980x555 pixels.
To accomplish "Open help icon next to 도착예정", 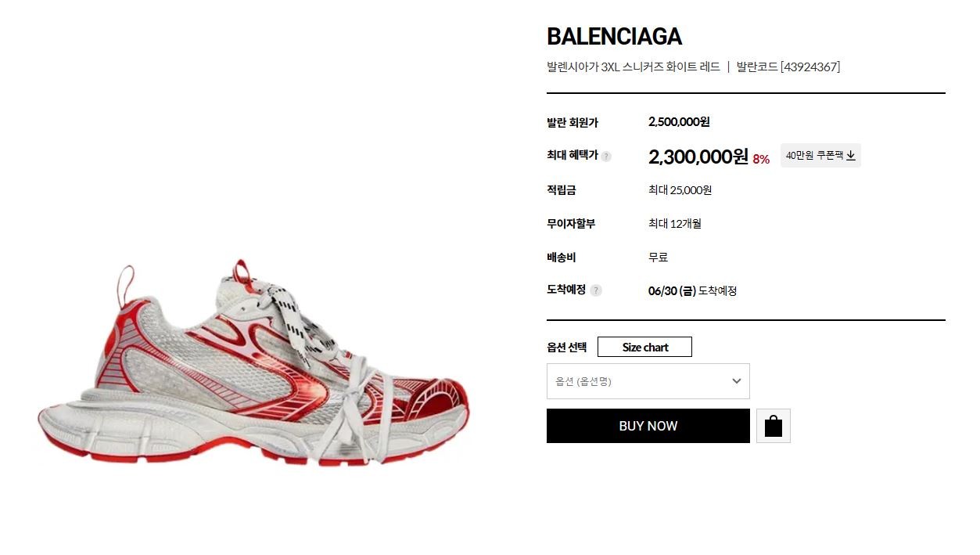I will (596, 290).
